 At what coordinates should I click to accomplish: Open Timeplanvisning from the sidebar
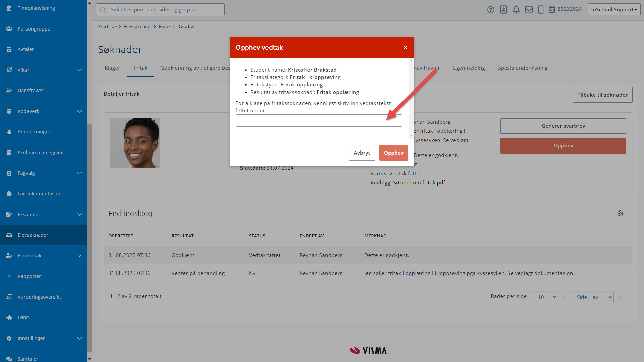pyautogui.click(x=36, y=8)
